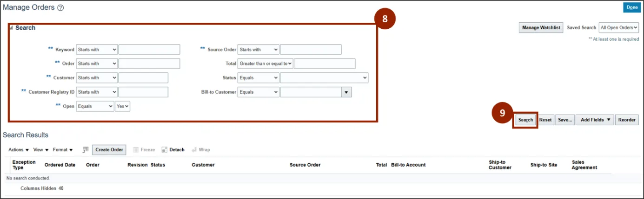The image size is (644, 199).
Task: Click the Status column header
Action: click(x=158, y=165)
